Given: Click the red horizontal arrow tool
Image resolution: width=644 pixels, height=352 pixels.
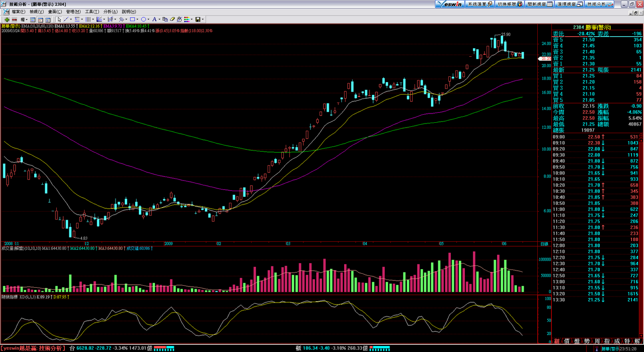Looking at the screenshot, I should (14, 19).
